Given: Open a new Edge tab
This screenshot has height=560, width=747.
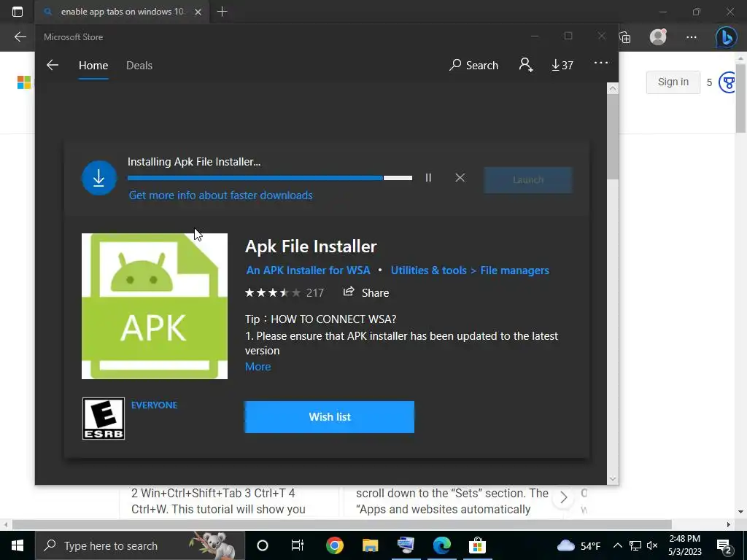Looking at the screenshot, I should (222, 12).
